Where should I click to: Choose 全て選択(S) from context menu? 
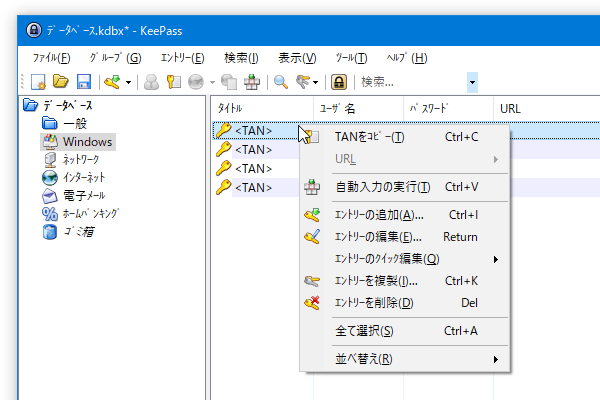[405, 331]
